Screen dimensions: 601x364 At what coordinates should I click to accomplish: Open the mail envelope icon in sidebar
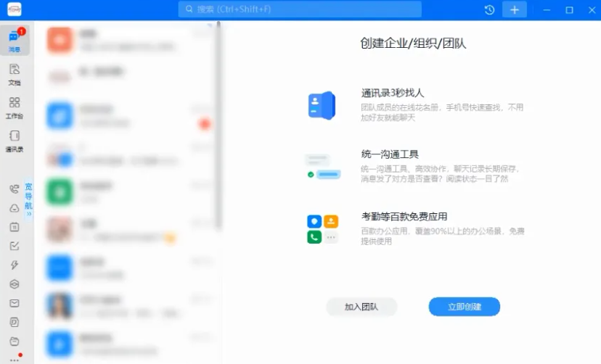[x=15, y=303]
